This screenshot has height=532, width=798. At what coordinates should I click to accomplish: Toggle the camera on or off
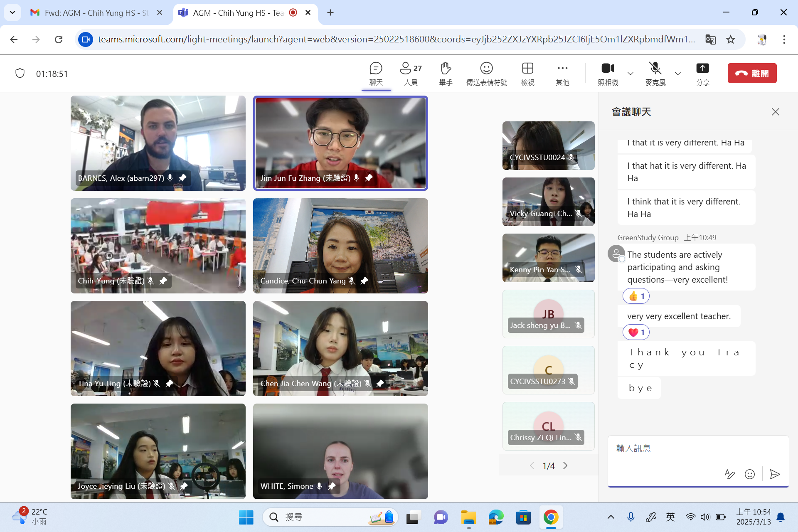point(608,74)
